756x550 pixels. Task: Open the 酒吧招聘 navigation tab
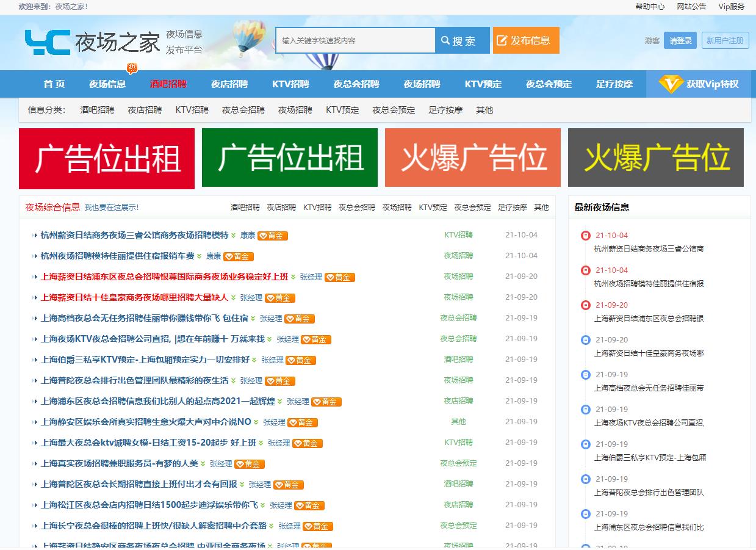pos(168,84)
